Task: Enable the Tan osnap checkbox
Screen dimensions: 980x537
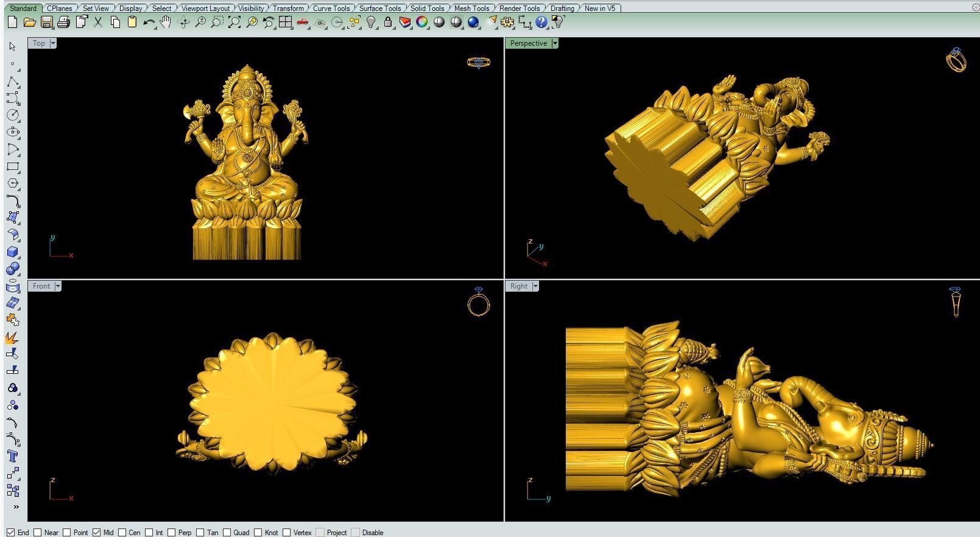Action: tap(200, 532)
